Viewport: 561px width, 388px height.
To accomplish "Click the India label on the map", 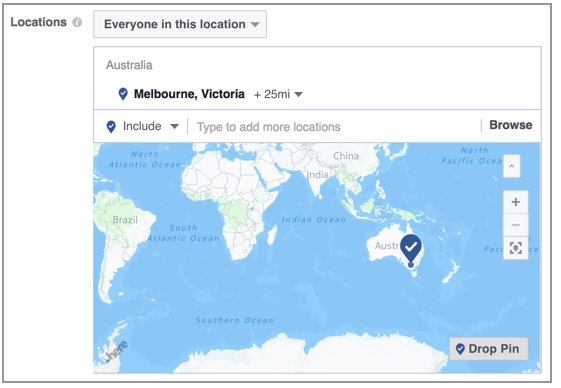I will (x=318, y=175).
